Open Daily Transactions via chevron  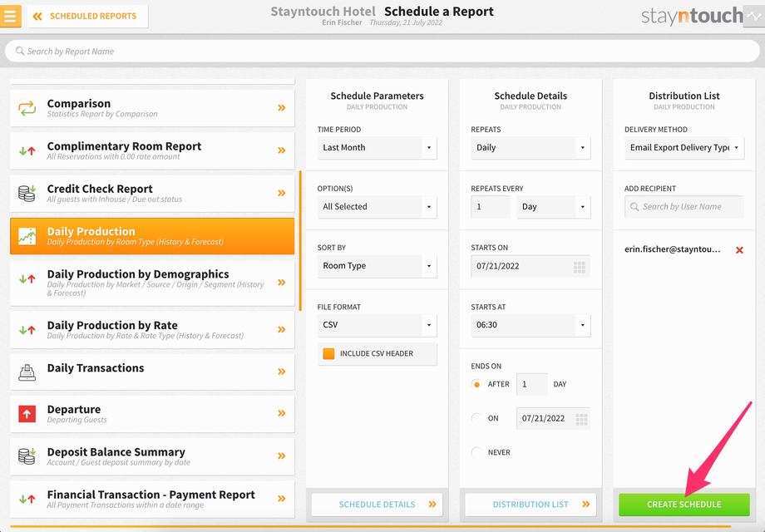282,371
